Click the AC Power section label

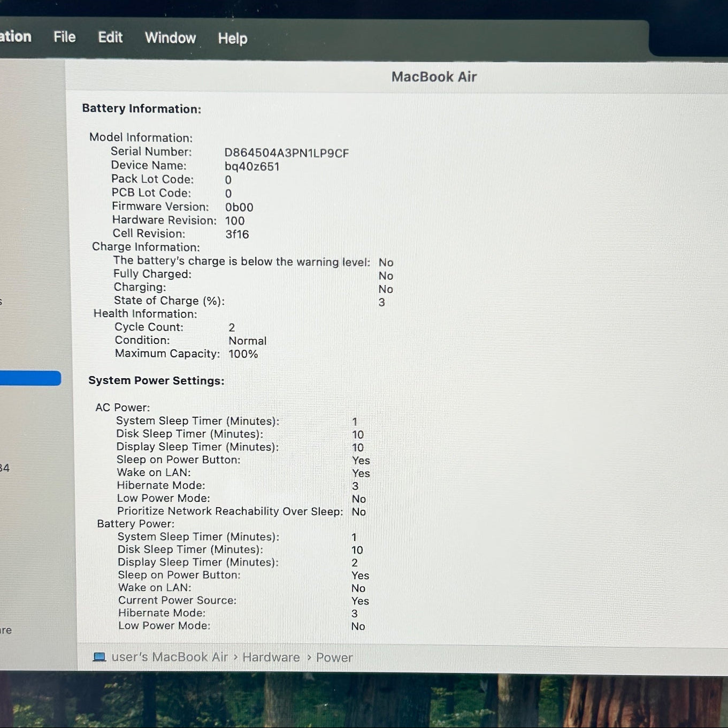[x=122, y=408]
